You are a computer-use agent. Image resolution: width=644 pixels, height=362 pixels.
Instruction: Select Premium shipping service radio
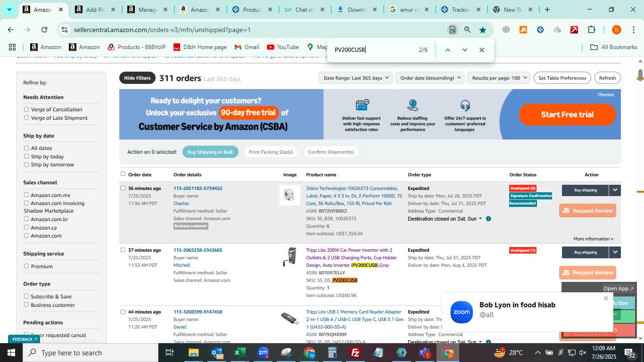(x=26, y=266)
